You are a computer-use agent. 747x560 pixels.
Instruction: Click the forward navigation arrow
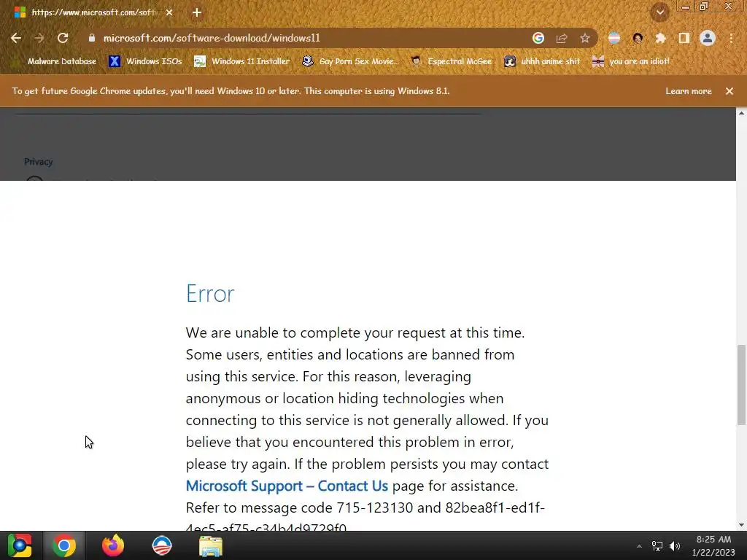pos(39,38)
